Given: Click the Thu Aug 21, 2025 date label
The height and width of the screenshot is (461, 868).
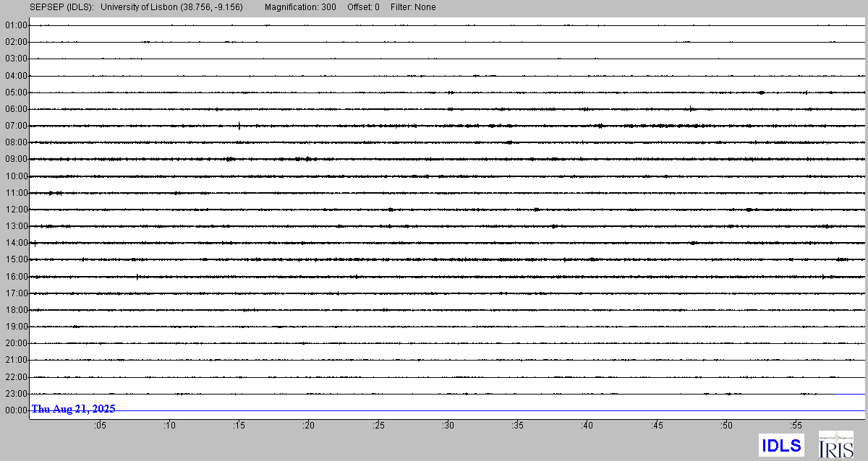Looking at the screenshot, I should click(x=73, y=409).
